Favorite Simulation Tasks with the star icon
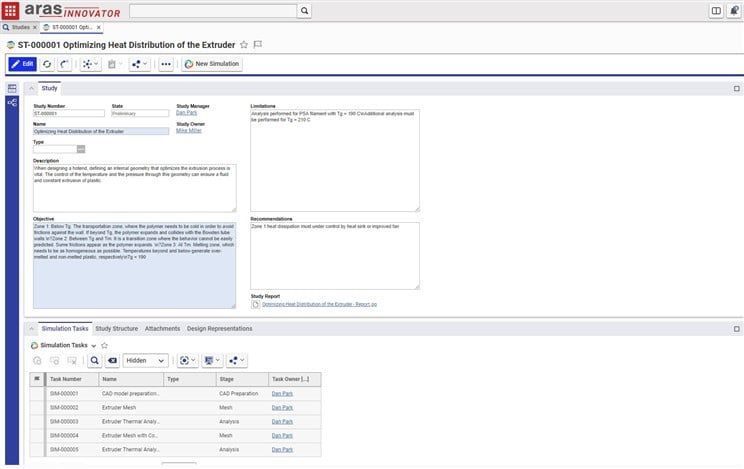 (x=104, y=345)
